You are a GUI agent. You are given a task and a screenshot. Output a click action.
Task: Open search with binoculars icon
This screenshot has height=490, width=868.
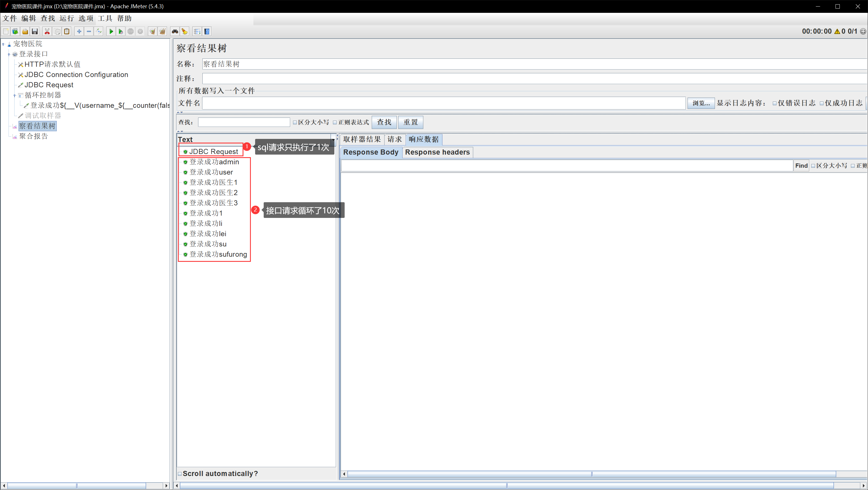point(174,31)
